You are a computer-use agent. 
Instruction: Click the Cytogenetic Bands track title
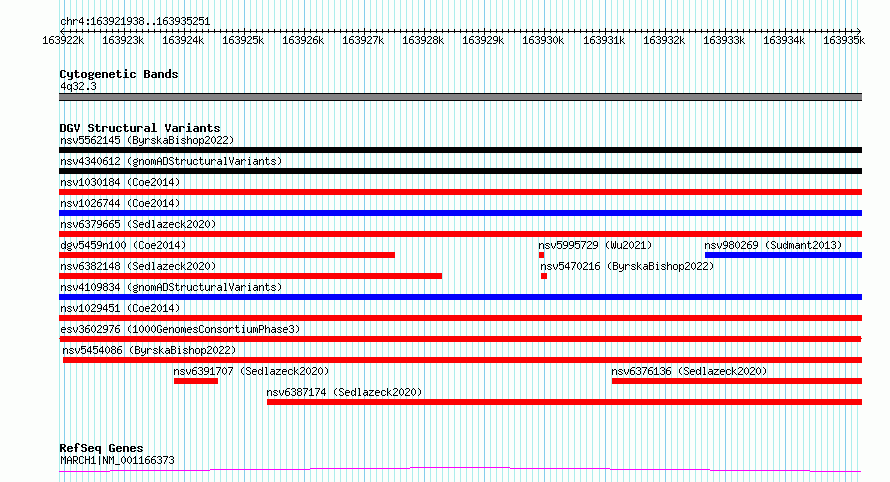pos(119,74)
